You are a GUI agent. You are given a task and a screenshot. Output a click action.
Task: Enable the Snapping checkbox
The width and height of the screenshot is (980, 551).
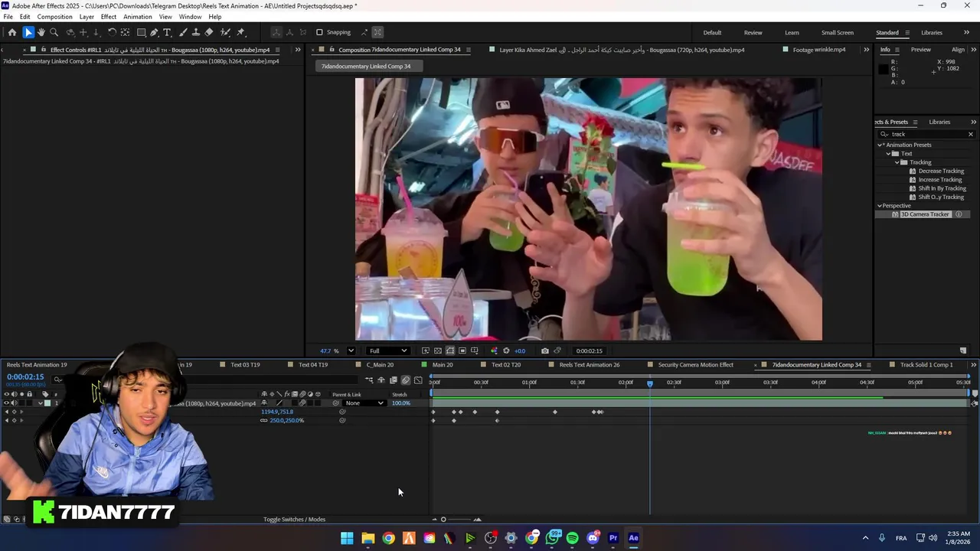pyautogui.click(x=319, y=32)
